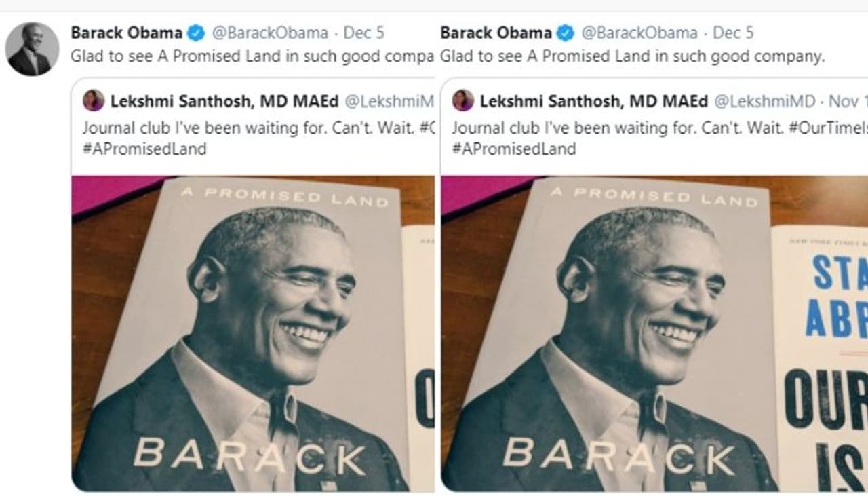Follow the #OurTimeIs hashtag
This screenshot has width=868, height=496.
[x=827, y=128]
